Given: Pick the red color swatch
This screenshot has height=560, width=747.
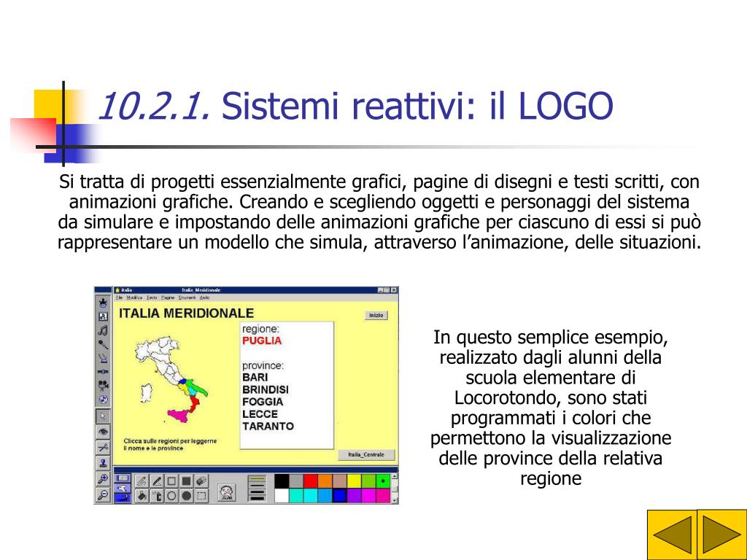Looking at the screenshot, I should 311,481.
